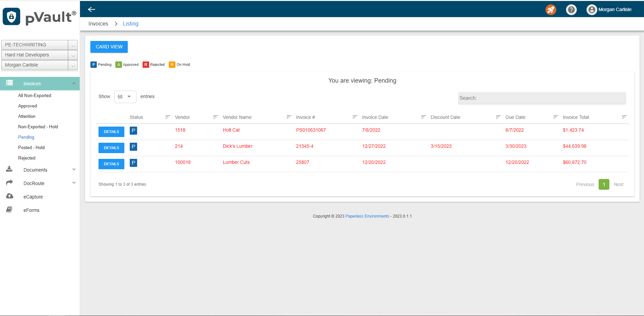The width and height of the screenshot is (644, 316).
Task: Filter by the On Hold H legend badge
Action: (172, 64)
